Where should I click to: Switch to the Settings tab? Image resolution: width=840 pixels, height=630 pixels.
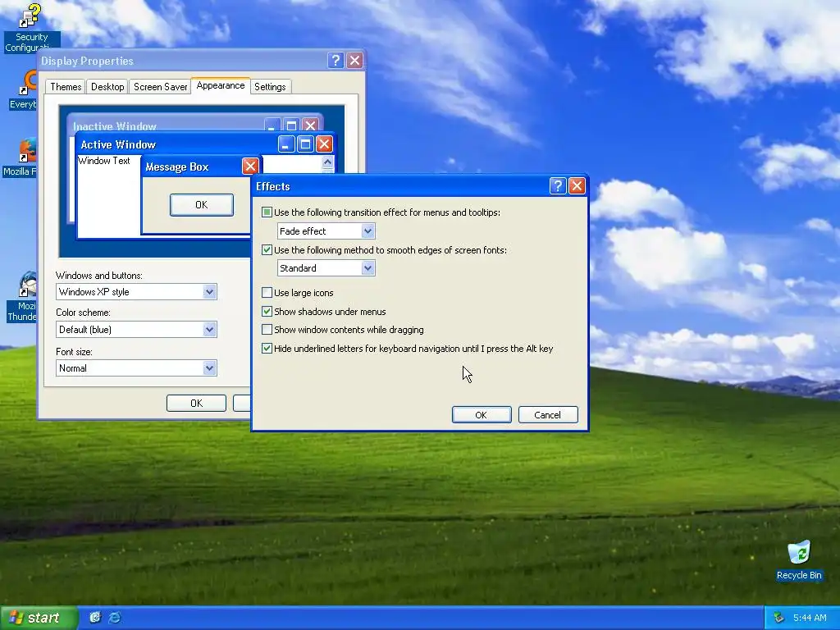coord(270,87)
